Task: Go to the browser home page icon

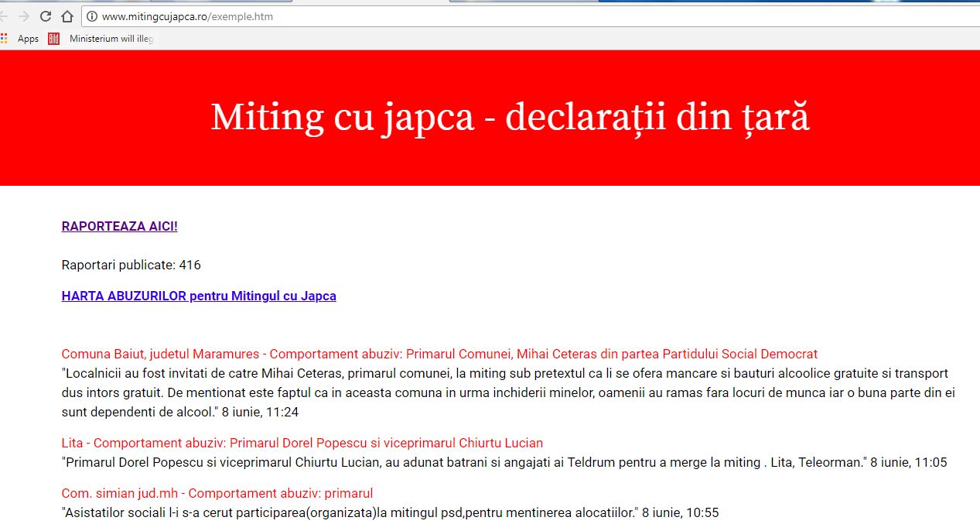Action: coord(67,16)
